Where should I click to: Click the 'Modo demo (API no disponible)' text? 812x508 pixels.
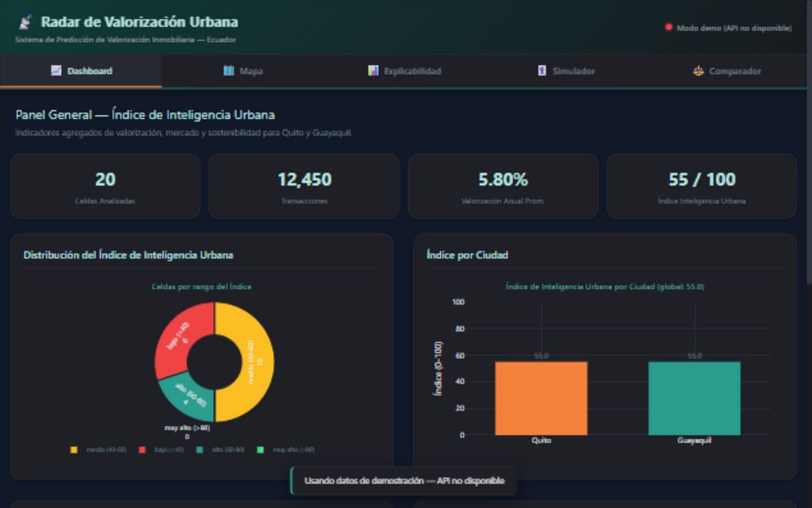point(733,28)
